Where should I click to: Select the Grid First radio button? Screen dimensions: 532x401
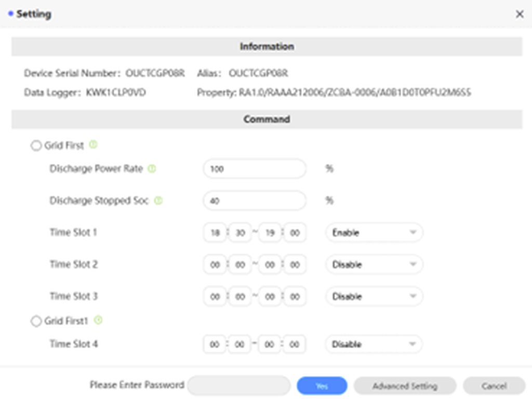(36, 146)
